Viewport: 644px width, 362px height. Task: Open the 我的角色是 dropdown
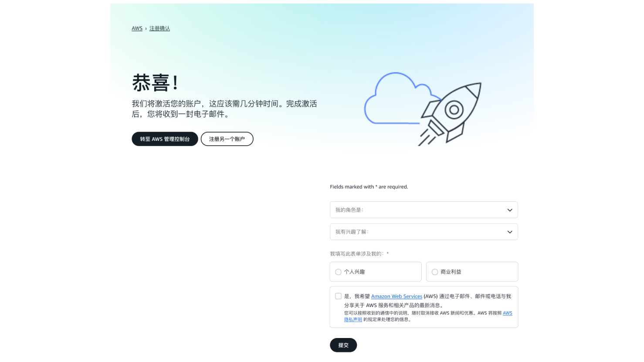click(424, 210)
